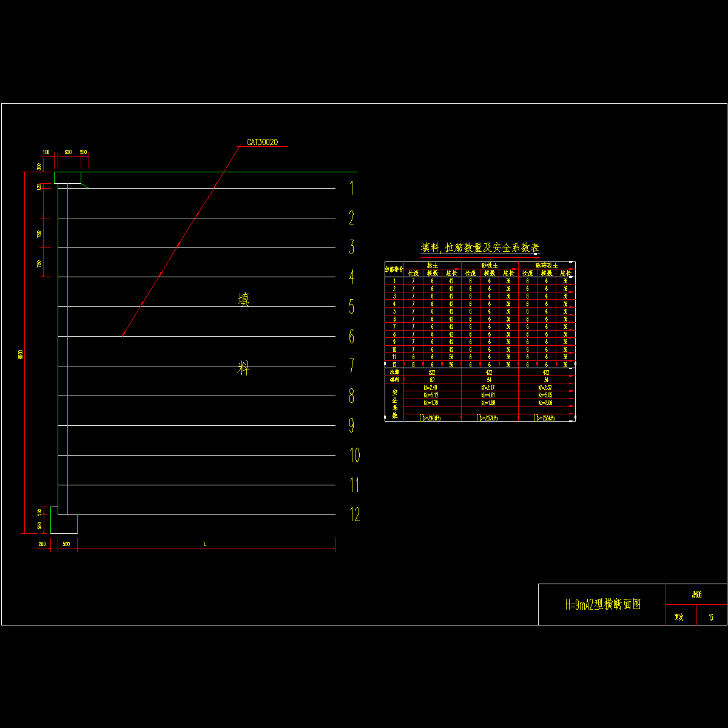
Task: Click layer number 1 beside the top reinforcement
Action: tap(351, 188)
